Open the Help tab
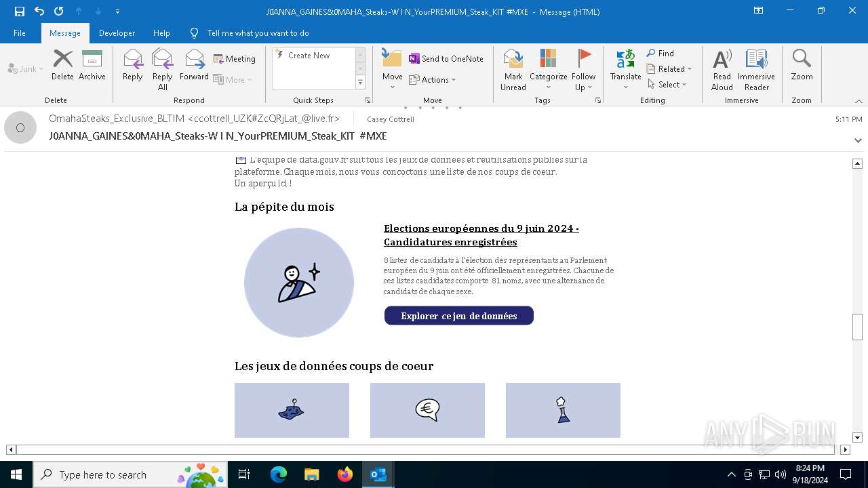868x488 pixels. click(161, 33)
